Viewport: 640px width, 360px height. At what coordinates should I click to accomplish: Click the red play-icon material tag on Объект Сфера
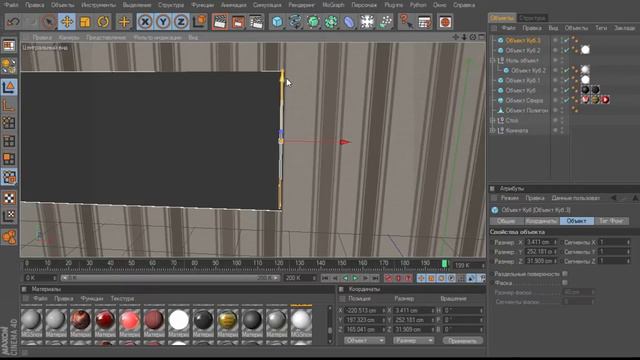[605, 100]
